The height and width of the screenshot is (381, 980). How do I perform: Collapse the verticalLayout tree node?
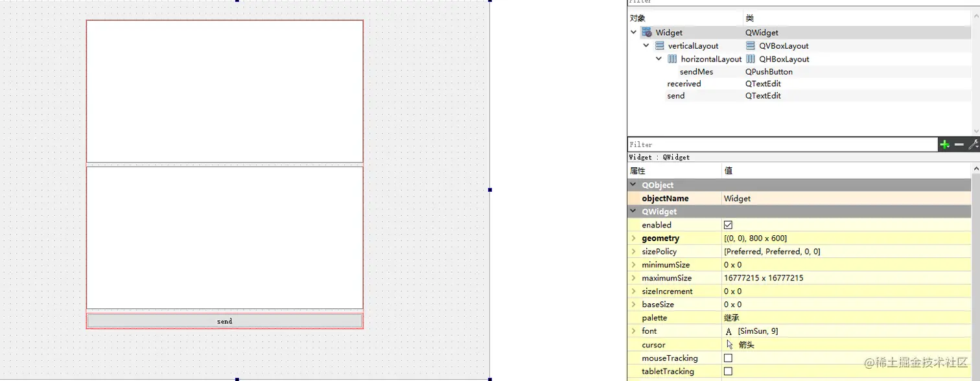coord(646,45)
